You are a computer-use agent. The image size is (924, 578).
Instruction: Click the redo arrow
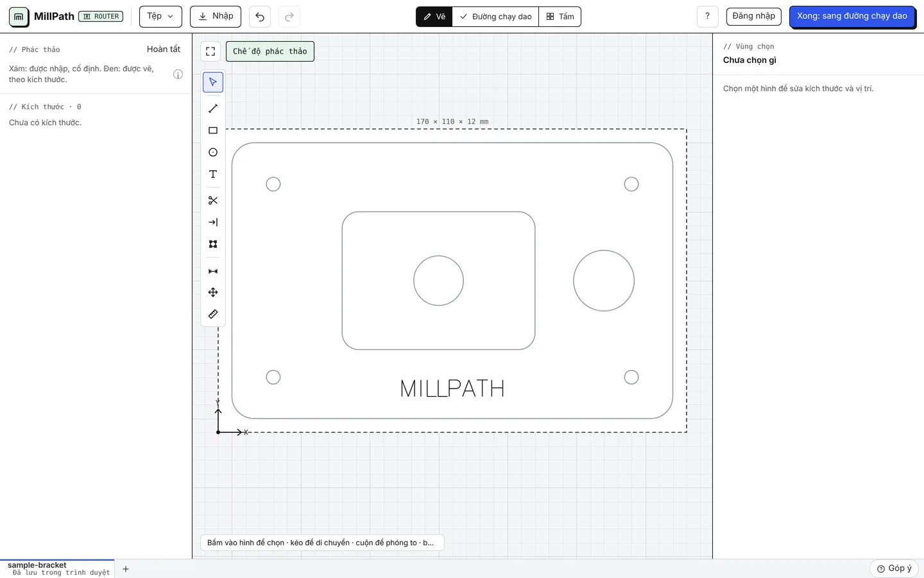289,17
